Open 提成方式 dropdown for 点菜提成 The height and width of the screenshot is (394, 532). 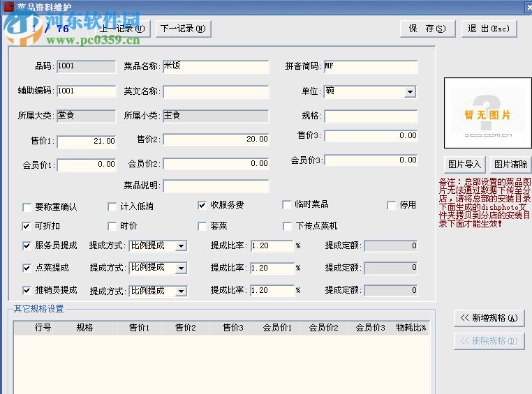182,268
